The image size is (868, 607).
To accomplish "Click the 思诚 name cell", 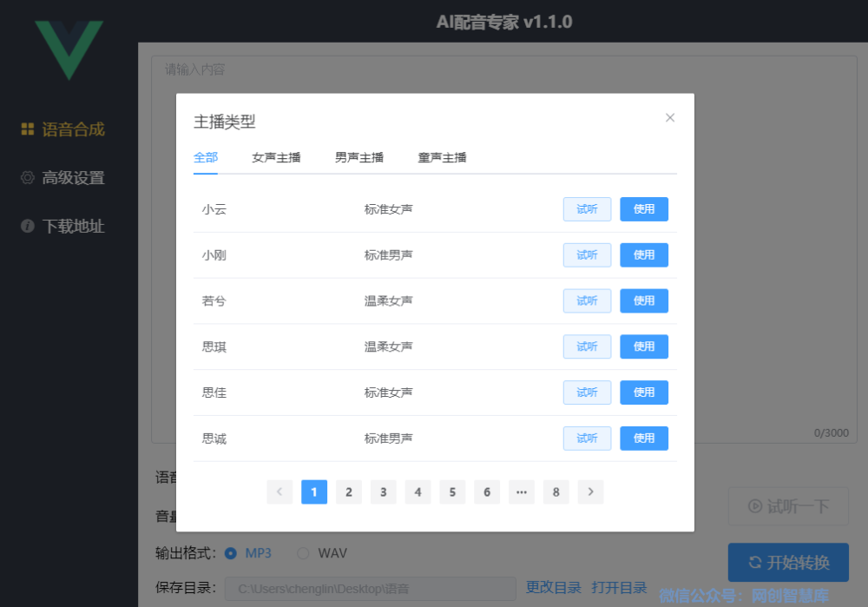I will click(214, 439).
